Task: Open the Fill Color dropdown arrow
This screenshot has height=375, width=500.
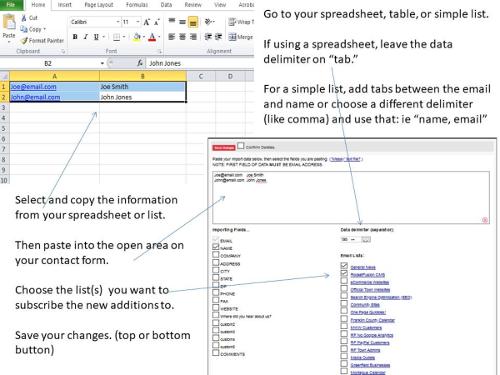Action: pyautogui.click(x=144, y=37)
